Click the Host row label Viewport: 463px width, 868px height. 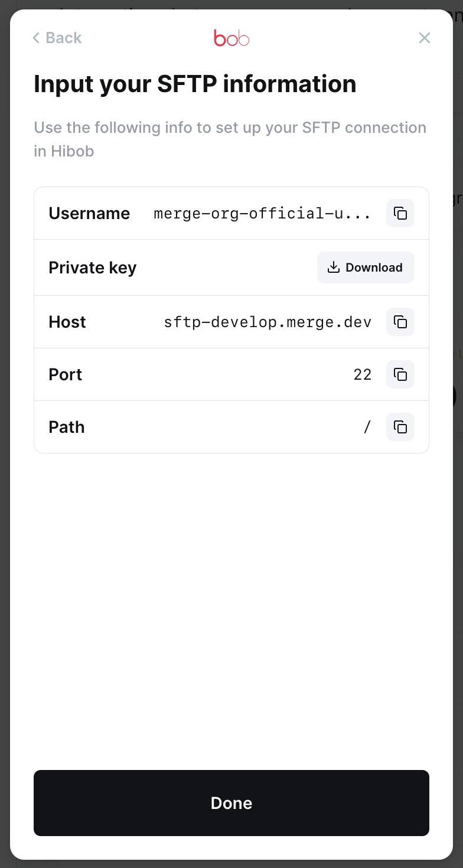point(67,322)
